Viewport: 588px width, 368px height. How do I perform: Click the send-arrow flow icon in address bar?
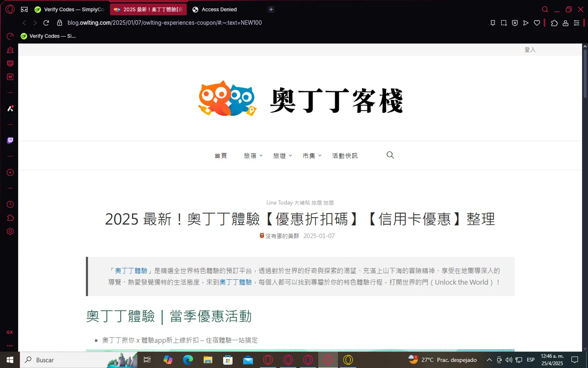(x=526, y=23)
